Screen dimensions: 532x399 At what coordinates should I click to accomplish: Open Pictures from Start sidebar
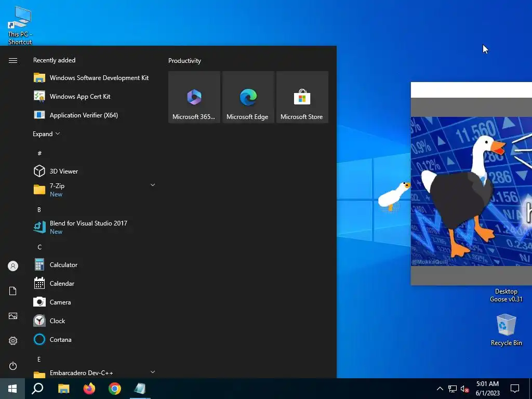tap(13, 316)
